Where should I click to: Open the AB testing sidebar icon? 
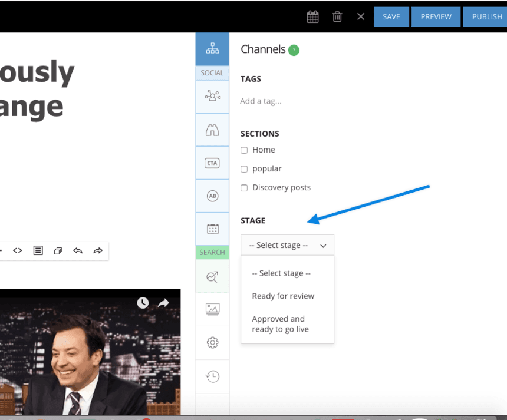pos(212,196)
